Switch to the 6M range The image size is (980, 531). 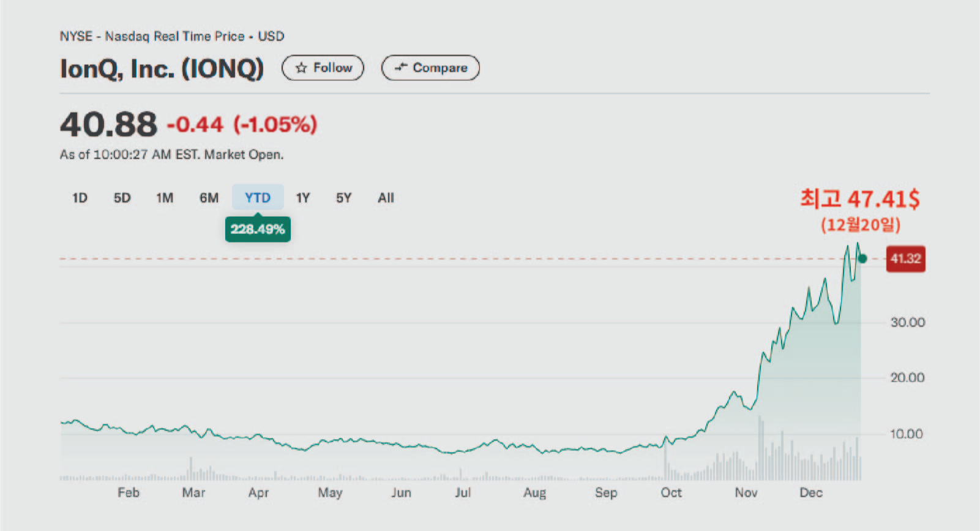(x=209, y=198)
